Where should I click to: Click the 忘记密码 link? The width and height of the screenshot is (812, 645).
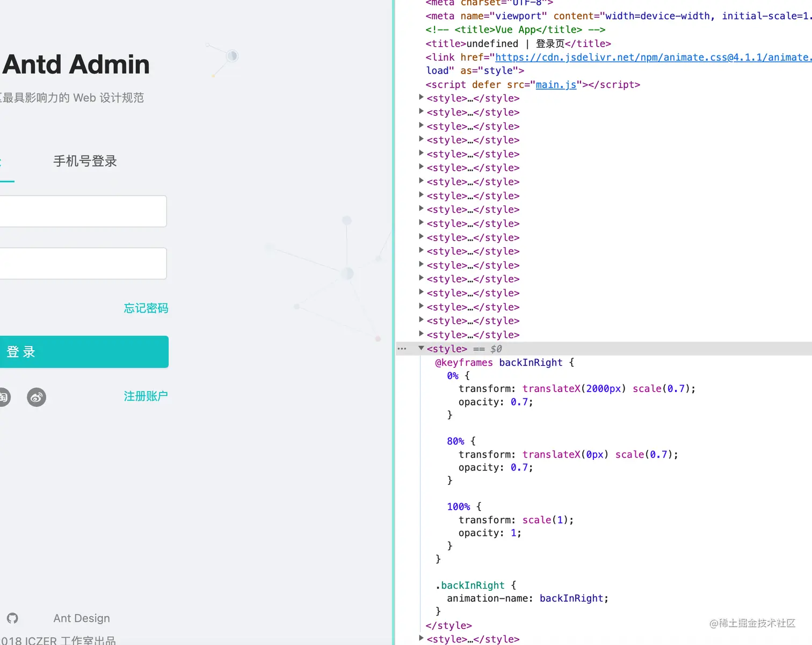(146, 308)
